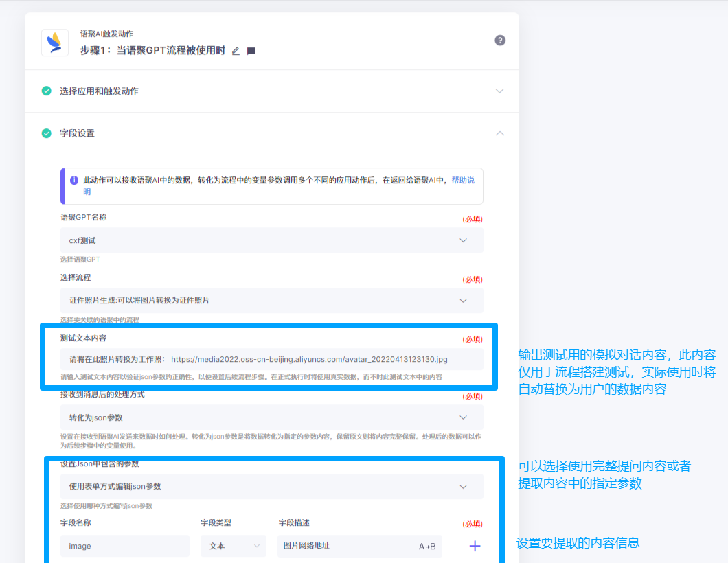Open the 转化为json参数 processing dropdown
The width and height of the screenshot is (728, 563).
pos(271,417)
